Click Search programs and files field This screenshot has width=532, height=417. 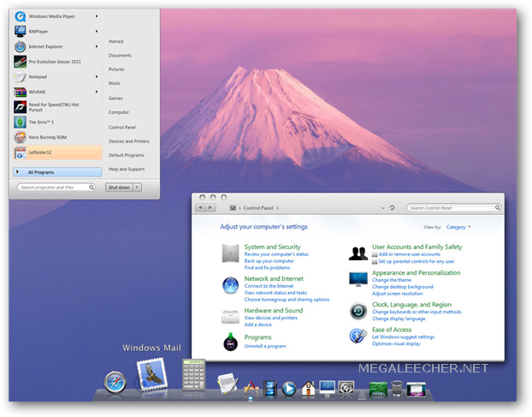pyautogui.click(x=56, y=188)
